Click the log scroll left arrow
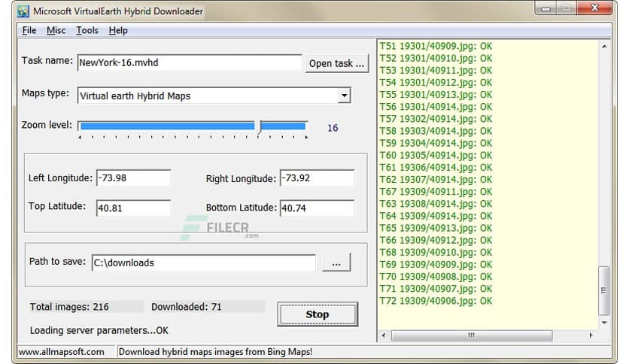629x364 pixels. 384,335
